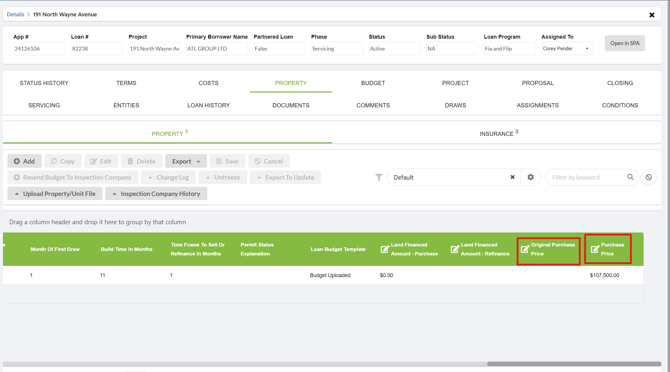Switch to the Status History tab

[x=44, y=83]
